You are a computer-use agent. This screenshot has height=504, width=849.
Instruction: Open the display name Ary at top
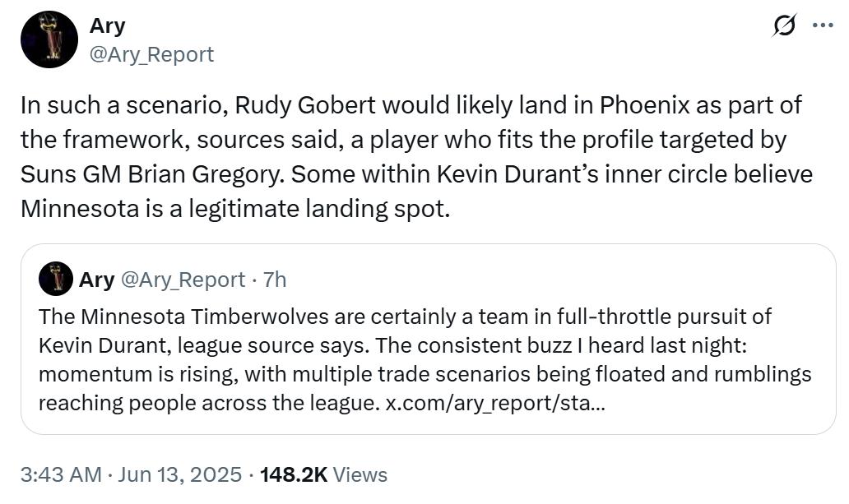(x=107, y=25)
